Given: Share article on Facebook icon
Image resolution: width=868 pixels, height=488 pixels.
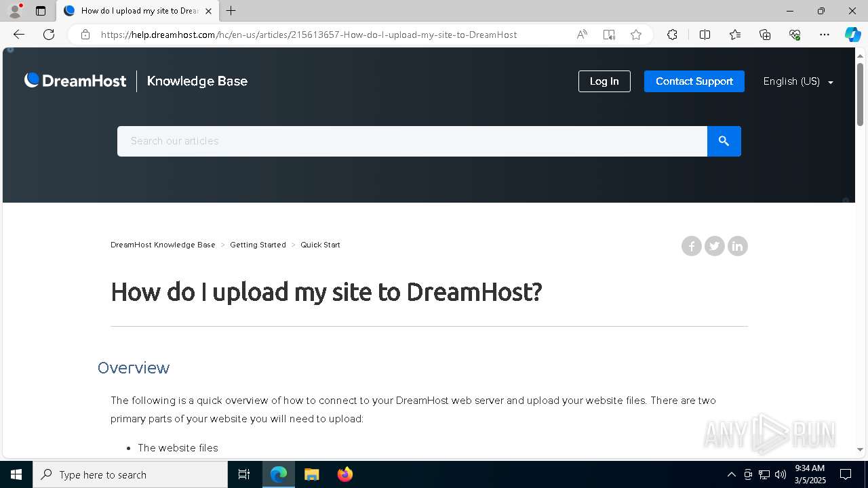Looking at the screenshot, I should pos(691,246).
